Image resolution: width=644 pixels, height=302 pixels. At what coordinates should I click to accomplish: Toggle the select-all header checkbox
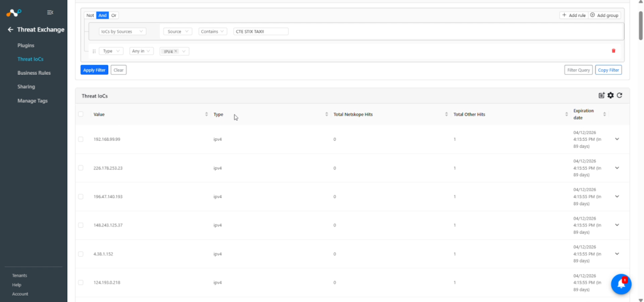80,115
